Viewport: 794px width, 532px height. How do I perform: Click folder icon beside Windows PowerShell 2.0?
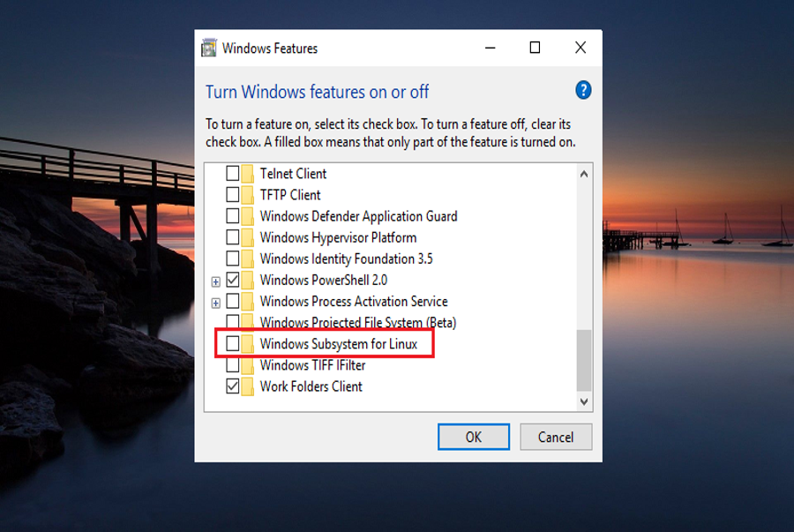point(247,280)
